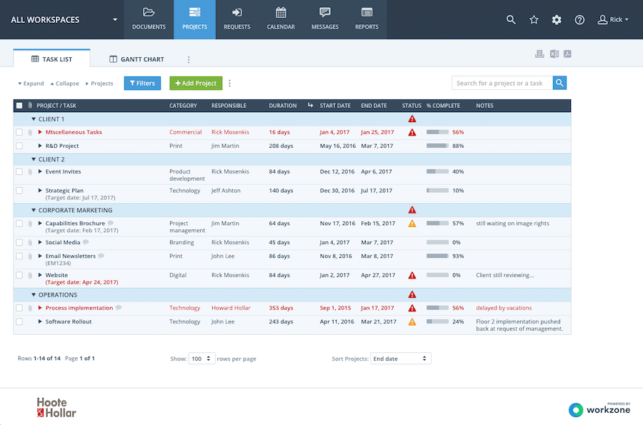
Task: Open the Calendar view
Action: point(281,19)
